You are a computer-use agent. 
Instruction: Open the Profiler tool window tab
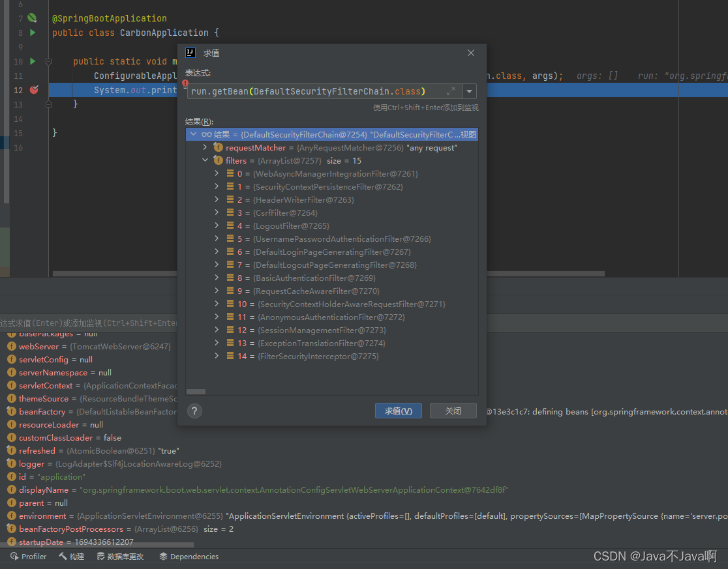(x=28, y=556)
